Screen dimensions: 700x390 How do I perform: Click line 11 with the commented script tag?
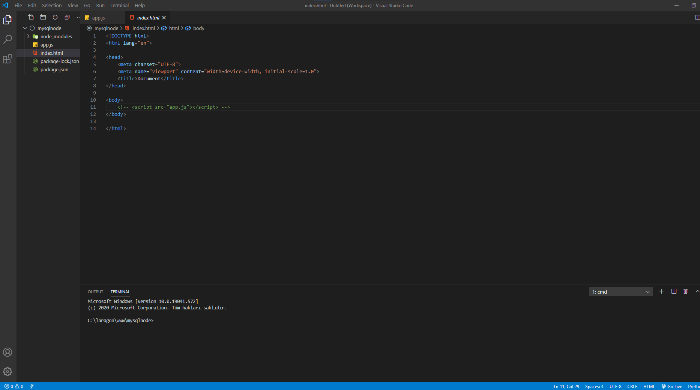[x=174, y=107]
